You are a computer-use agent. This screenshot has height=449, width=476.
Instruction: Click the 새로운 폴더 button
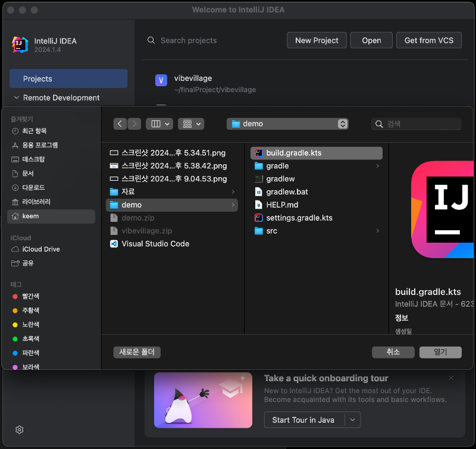tap(137, 352)
